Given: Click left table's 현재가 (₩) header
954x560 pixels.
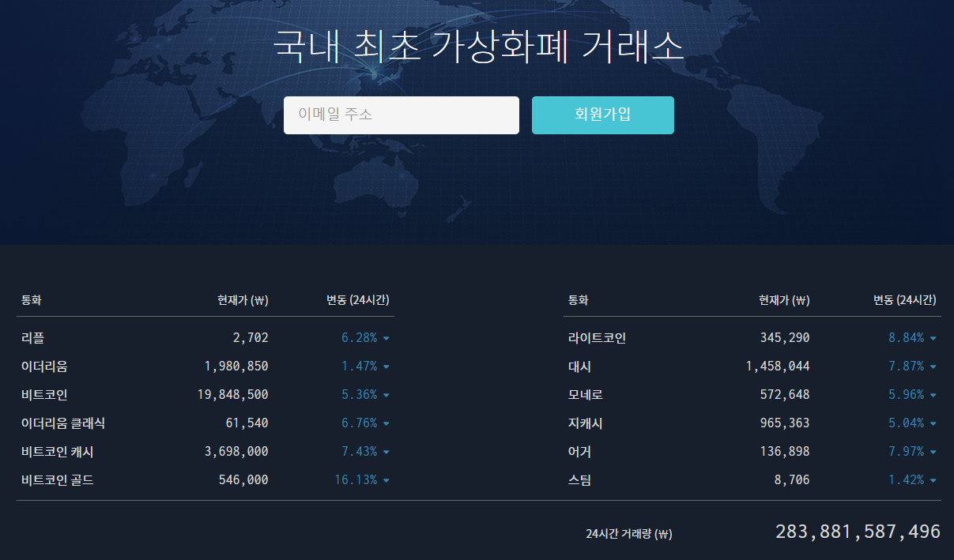Looking at the screenshot, I should (243, 300).
